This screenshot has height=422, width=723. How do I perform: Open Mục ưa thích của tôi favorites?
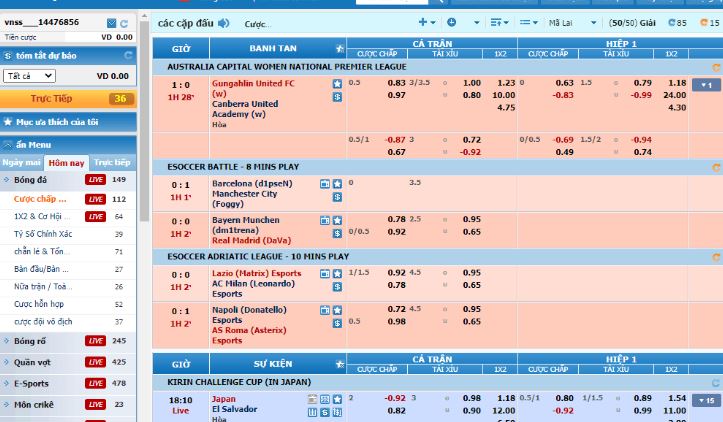[68, 122]
